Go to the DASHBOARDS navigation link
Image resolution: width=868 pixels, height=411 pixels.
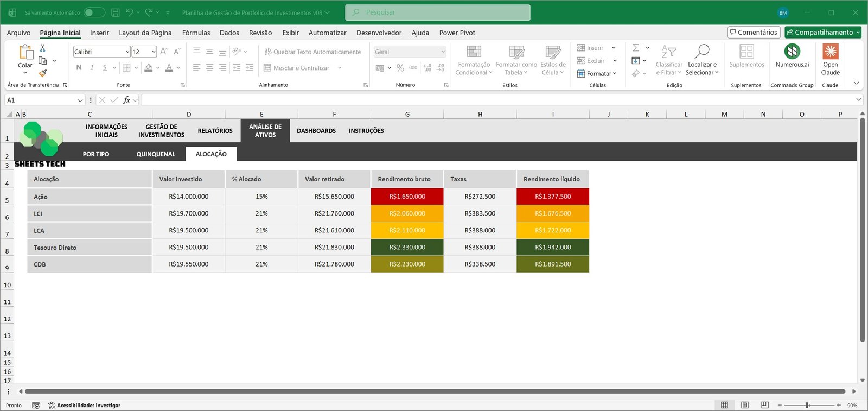316,131
